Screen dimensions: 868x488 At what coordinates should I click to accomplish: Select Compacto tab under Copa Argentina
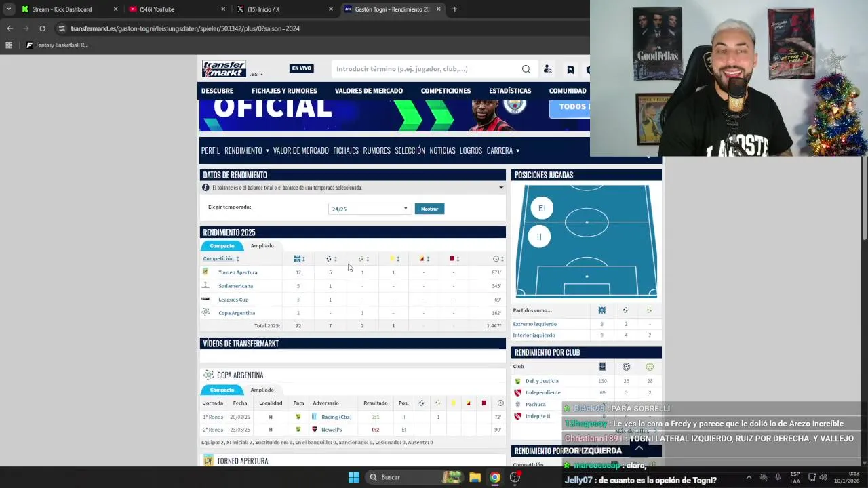[222, 390]
